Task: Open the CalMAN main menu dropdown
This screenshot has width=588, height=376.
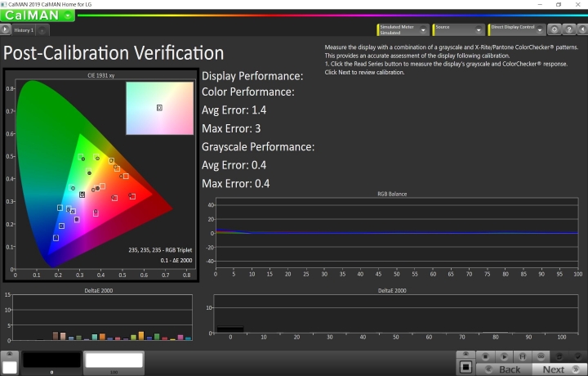Action: [68, 16]
